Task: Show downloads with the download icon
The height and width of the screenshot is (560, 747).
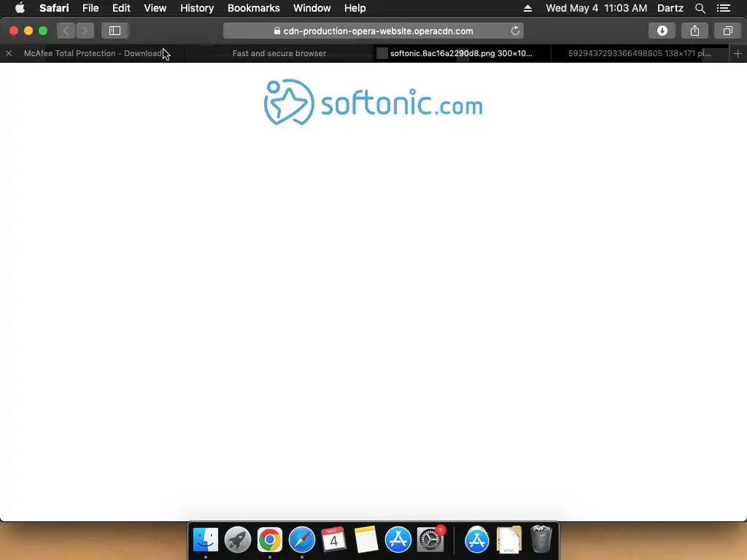Action: [662, 31]
